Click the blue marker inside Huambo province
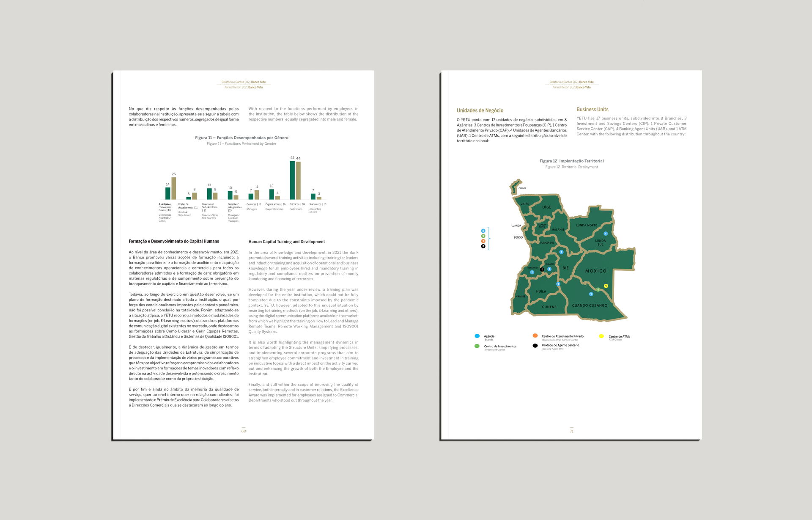The image size is (812, 520). point(549,269)
